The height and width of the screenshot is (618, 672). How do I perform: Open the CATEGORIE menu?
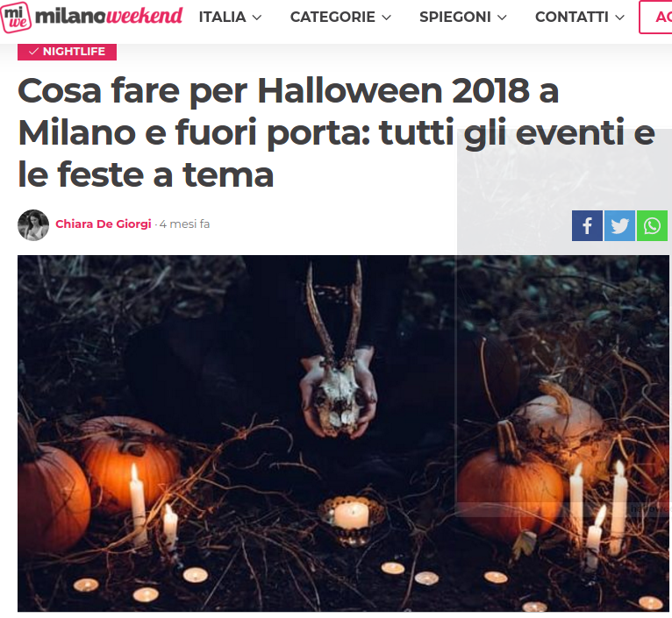[x=340, y=18]
